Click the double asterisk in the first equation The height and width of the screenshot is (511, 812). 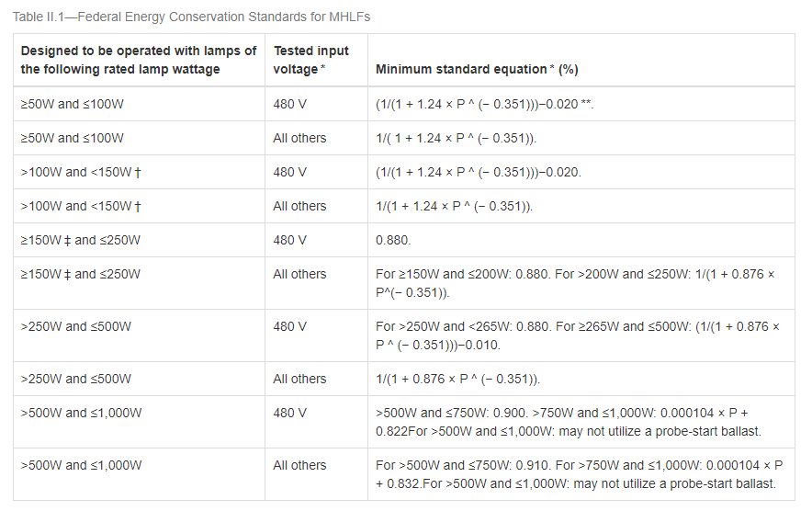pyautogui.click(x=586, y=105)
